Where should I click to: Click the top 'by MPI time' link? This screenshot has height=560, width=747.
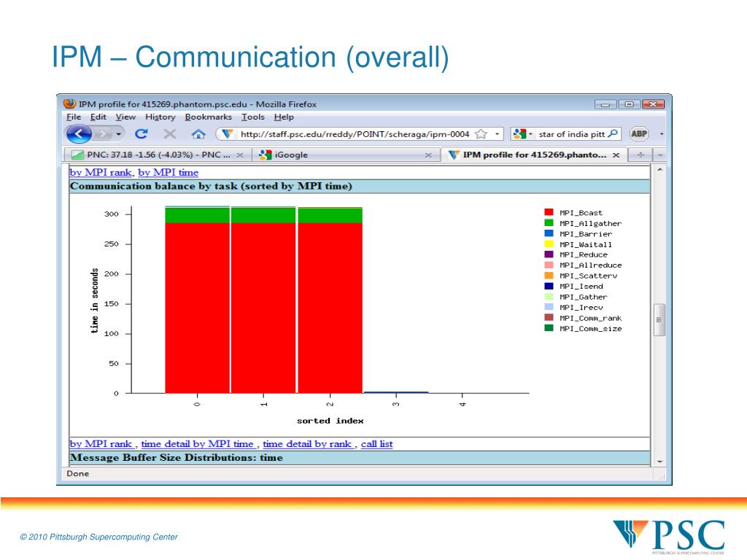(x=168, y=173)
